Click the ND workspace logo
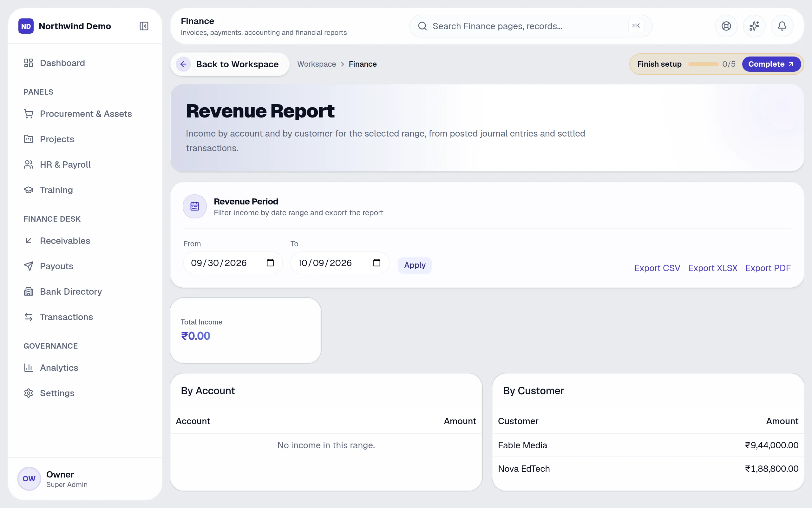 (26, 26)
